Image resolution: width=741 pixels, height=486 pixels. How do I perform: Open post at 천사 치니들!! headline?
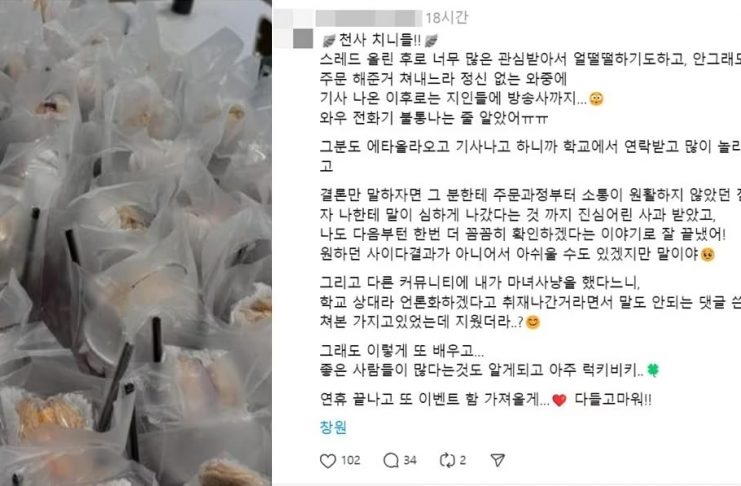tap(379, 41)
